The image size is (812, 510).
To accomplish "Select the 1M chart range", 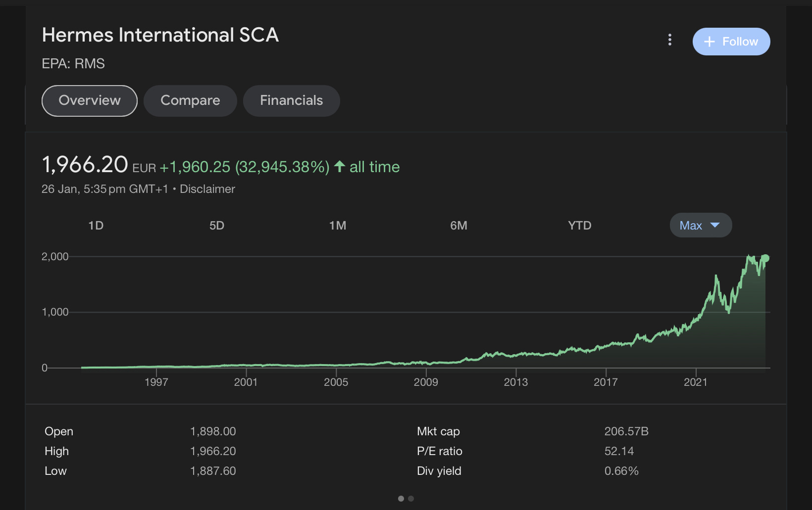I will pos(338,226).
